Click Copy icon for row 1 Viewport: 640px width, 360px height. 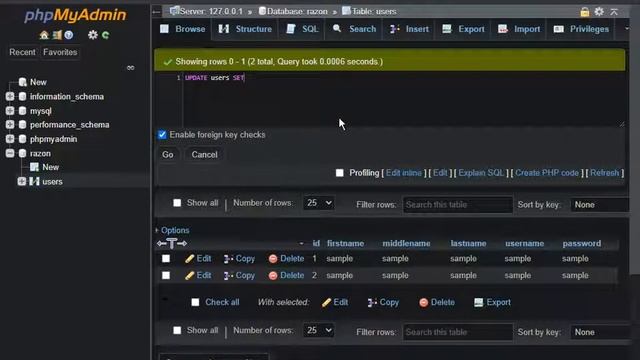point(228,259)
